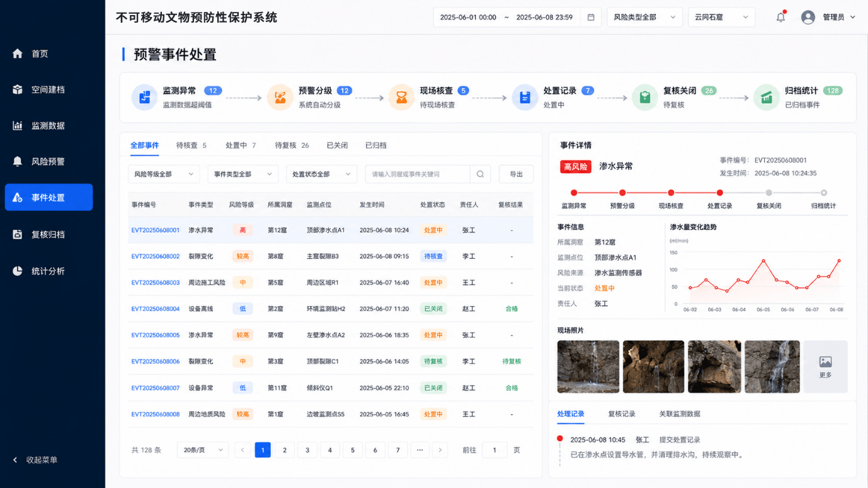
Task: Open the 处理记录 tab in details
Action: click(571, 414)
